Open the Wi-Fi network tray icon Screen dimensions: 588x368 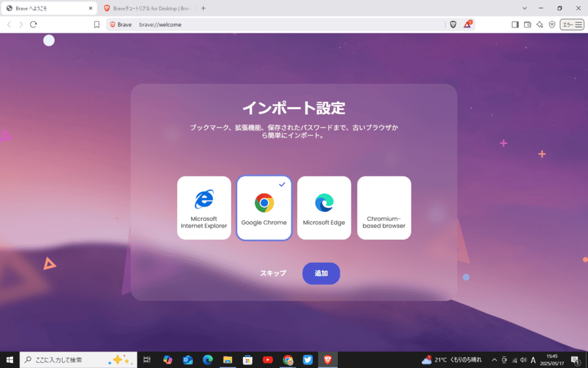tap(515, 360)
